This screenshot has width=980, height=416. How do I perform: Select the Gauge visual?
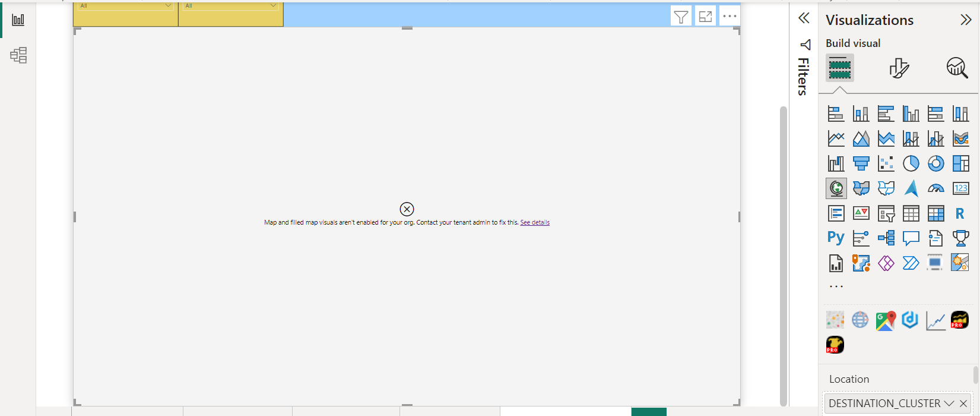(935, 188)
